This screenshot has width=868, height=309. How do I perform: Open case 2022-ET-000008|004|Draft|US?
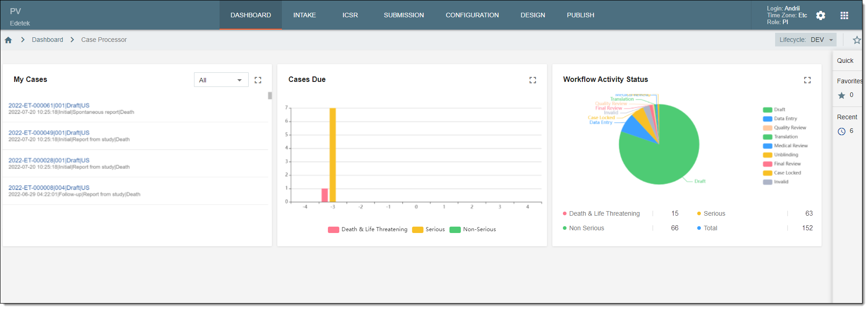pyautogui.click(x=49, y=187)
